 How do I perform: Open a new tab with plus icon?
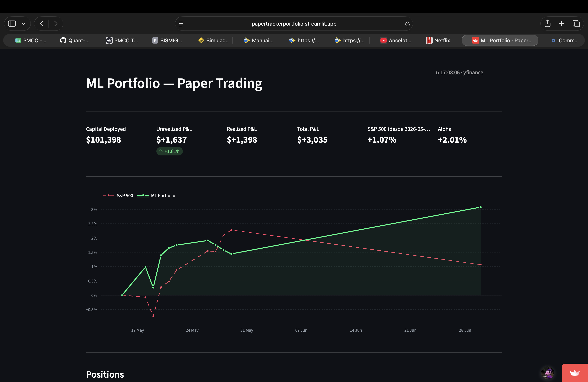pos(562,23)
